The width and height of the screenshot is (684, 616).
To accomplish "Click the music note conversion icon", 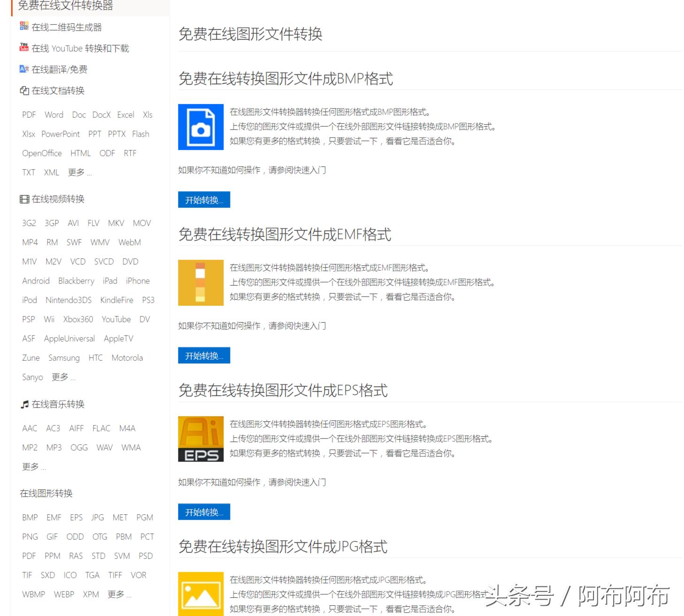I will pos(24,404).
